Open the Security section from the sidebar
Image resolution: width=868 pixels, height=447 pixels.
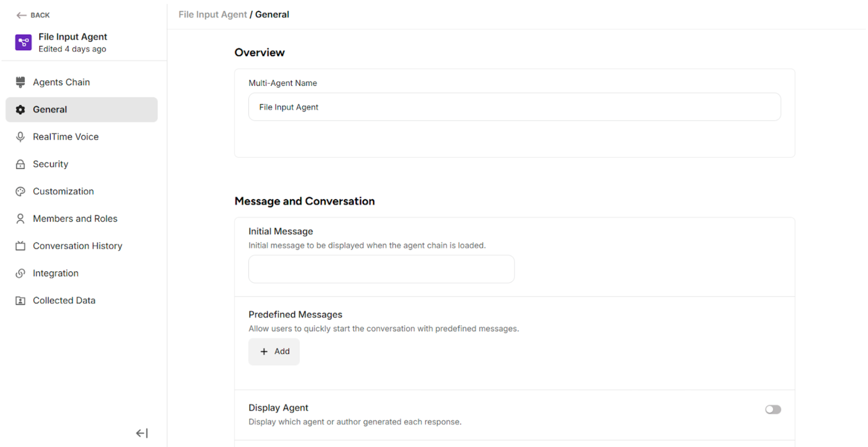pyautogui.click(x=50, y=164)
